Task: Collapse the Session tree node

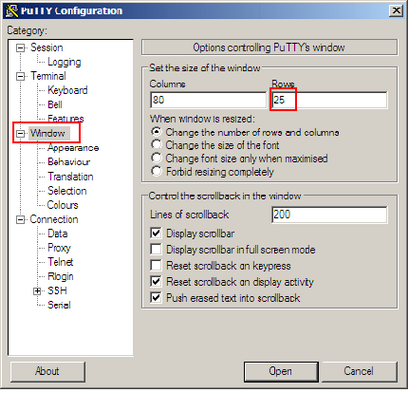Action: pos(21,48)
